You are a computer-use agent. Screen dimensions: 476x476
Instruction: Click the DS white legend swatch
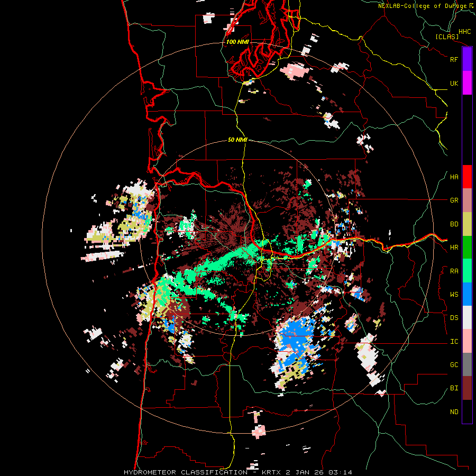tap(467, 317)
